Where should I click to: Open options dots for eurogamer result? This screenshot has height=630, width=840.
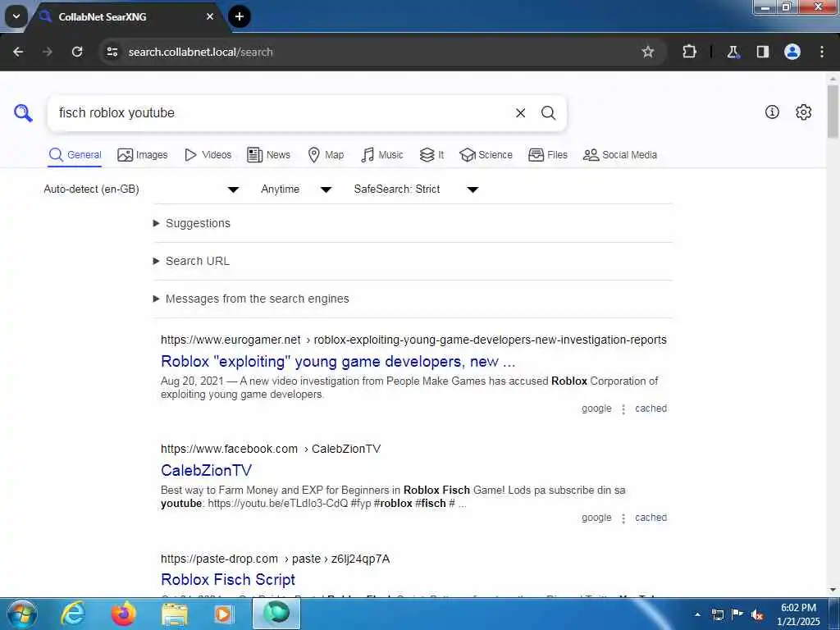[623, 409]
